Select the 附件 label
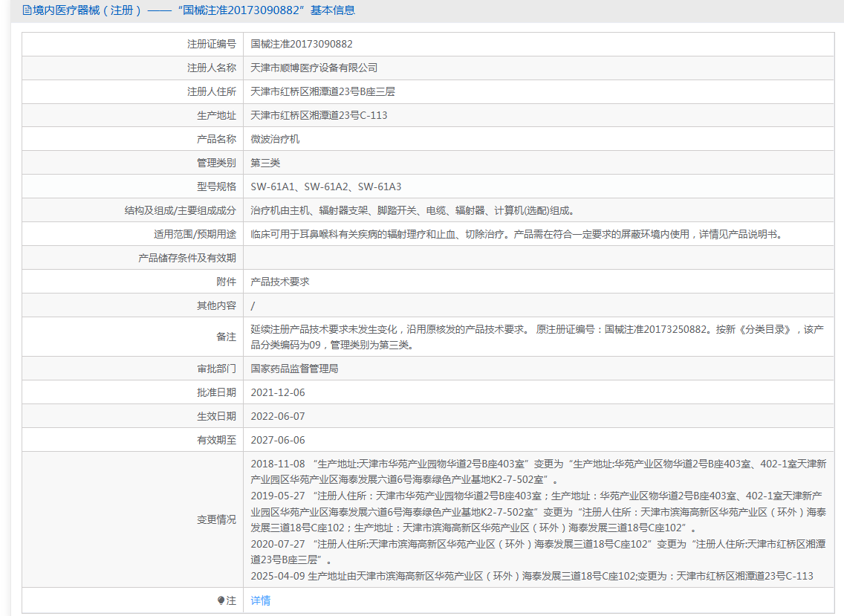844x616 pixels. 226,282
